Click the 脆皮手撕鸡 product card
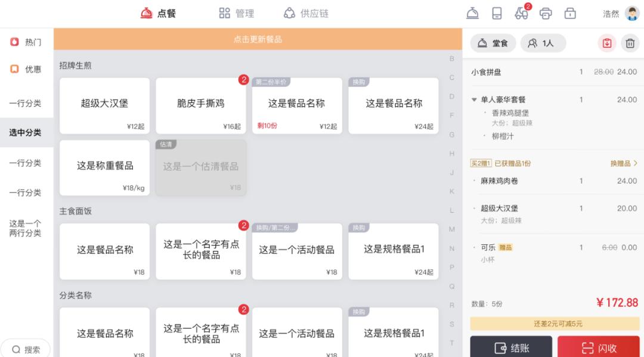Screen dimensions: 644x357 [x=201, y=105]
